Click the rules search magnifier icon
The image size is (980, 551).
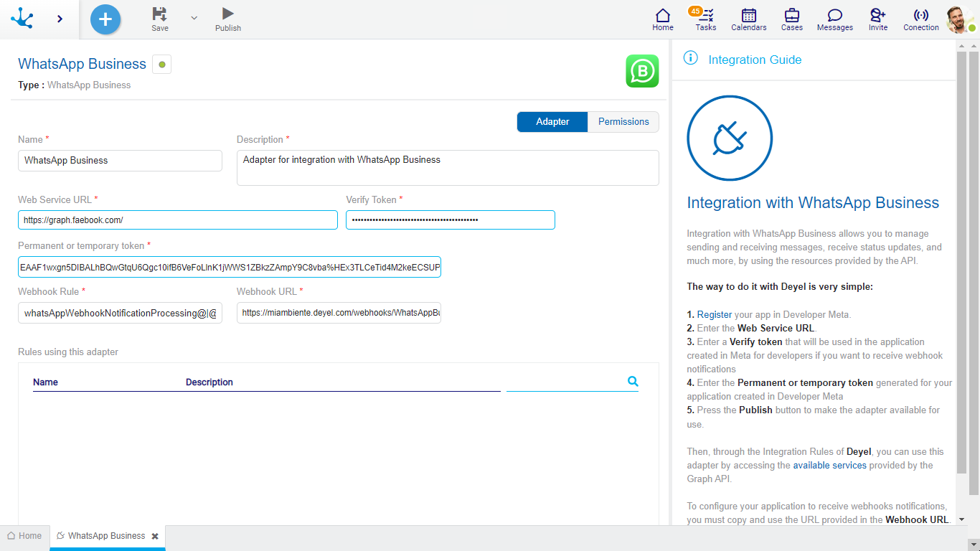tap(633, 382)
